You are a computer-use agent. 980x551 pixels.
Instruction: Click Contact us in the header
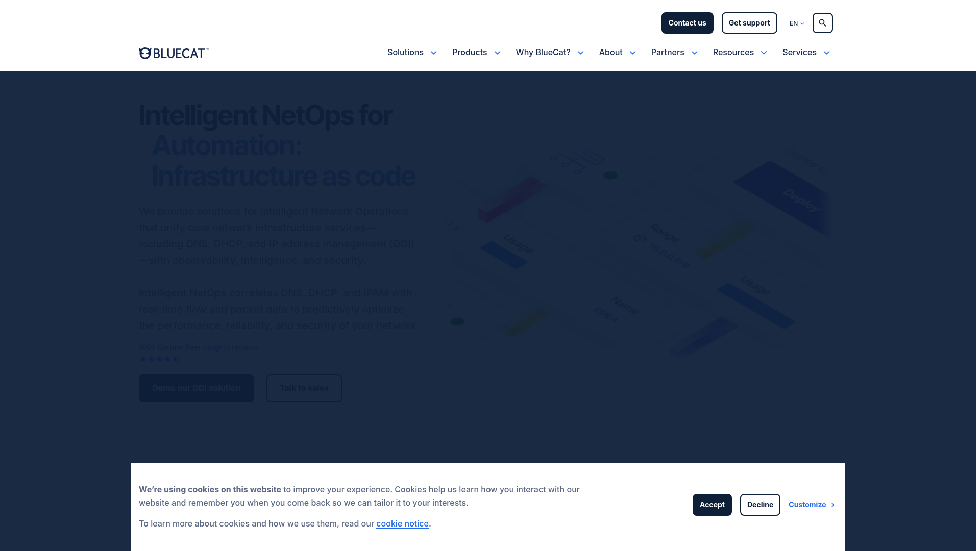(x=687, y=23)
